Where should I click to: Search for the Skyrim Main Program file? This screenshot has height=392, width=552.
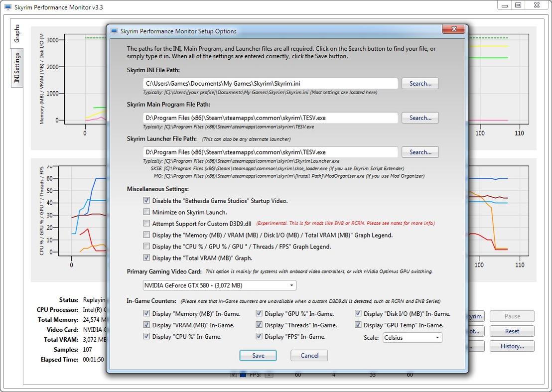tap(420, 118)
